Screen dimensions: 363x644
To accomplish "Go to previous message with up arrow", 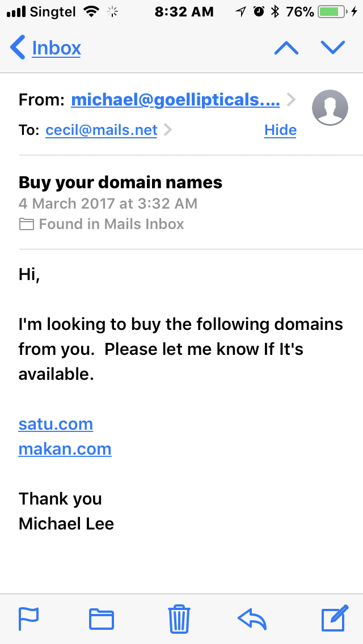I will click(286, 48).
